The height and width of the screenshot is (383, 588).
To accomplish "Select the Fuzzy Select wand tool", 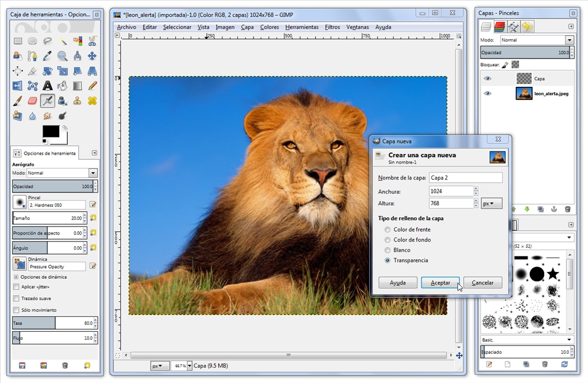I will tap(63, 41).
